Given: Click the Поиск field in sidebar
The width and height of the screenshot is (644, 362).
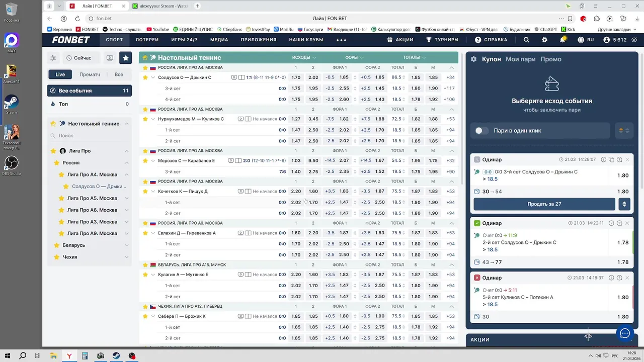Looking at the screenshot, I should 90,136.
